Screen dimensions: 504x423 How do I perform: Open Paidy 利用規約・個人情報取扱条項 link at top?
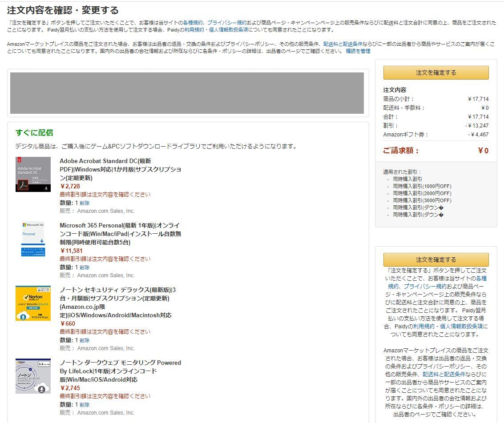[x=216, y=30]
